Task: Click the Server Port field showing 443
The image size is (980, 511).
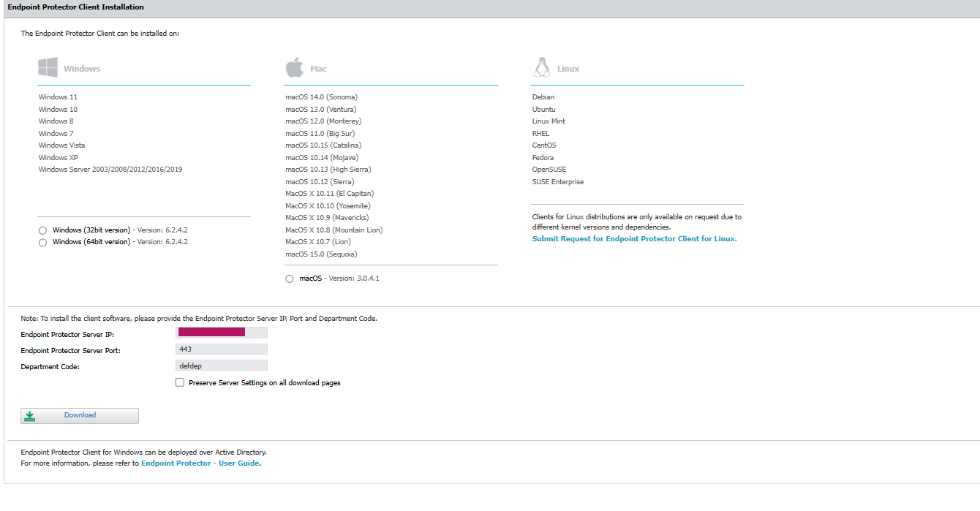Action: 221,349
